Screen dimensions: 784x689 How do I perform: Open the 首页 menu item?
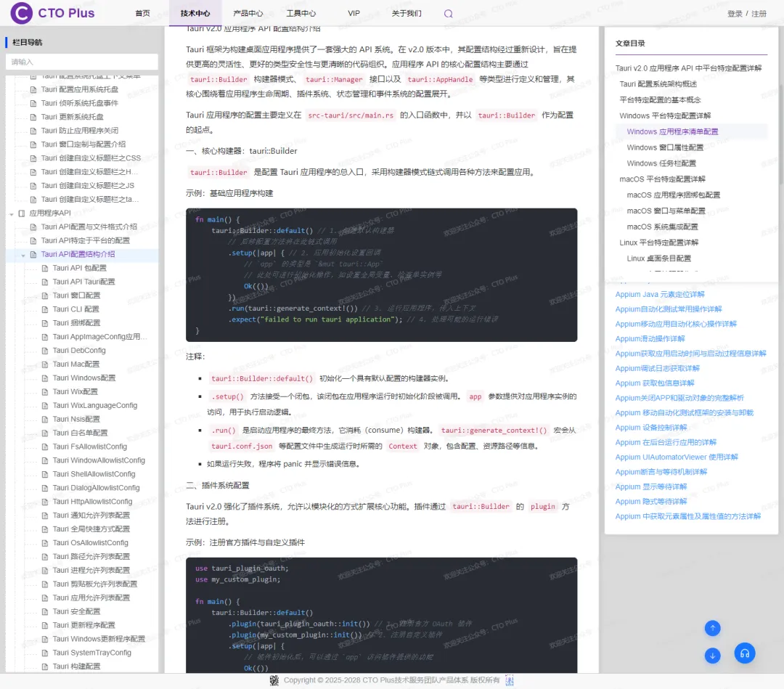click(x=142, y=14)
